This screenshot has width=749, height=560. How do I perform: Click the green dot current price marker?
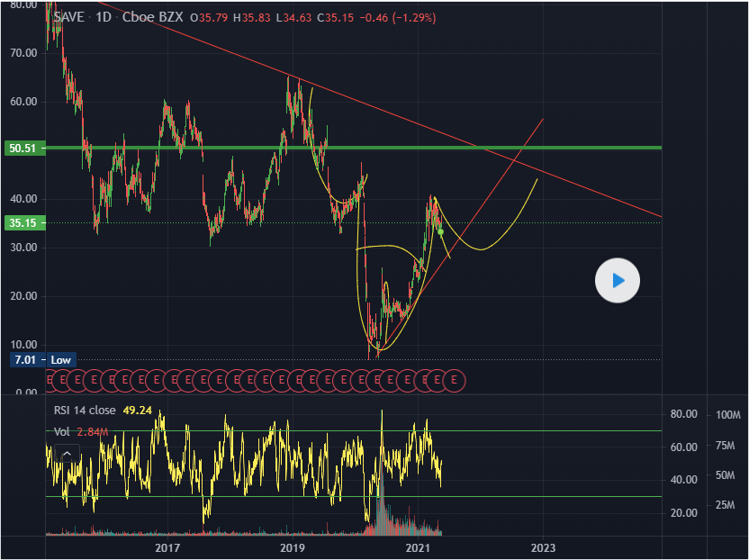coord(440,231)
